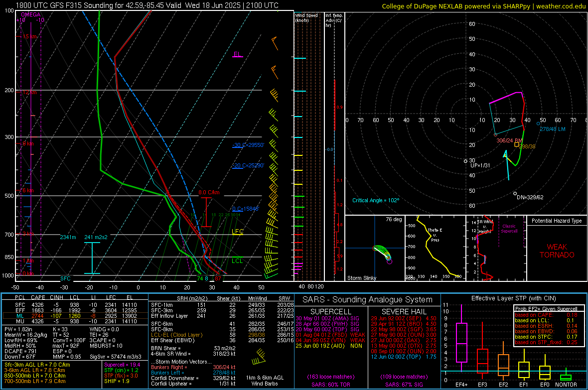Click the 'PW = 1.82in' value

pyautogui.click(x=18, y=329)
